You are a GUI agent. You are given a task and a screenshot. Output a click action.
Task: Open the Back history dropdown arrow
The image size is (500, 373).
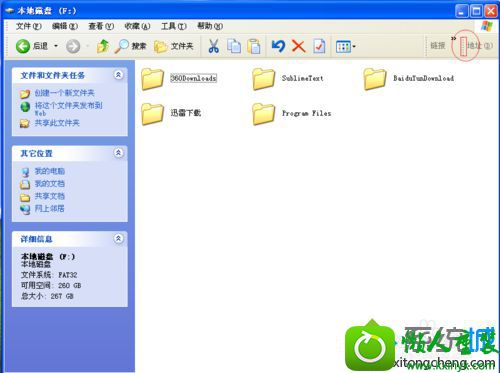pos(56,46)
